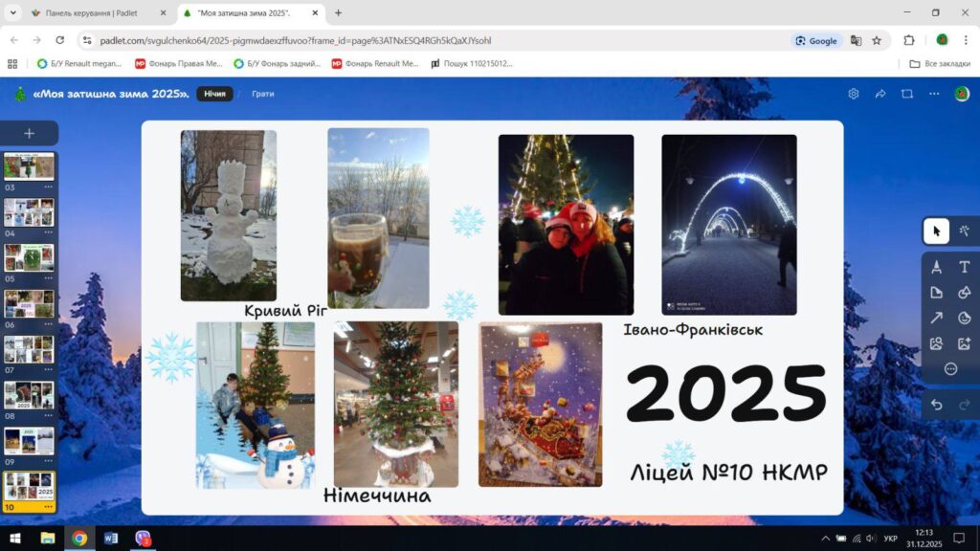Select the arrow connector tool
This screenshot has width=980, height=551.
pyautogui.click(x=936, y=318)
